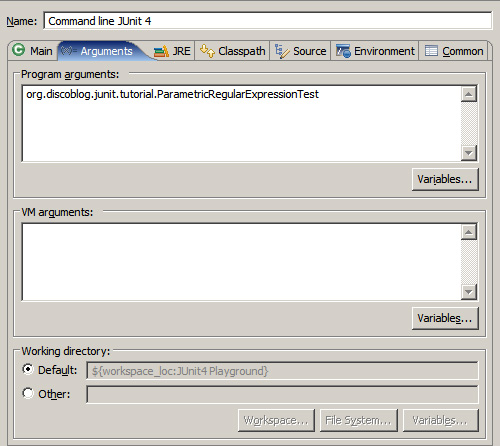Image resolution: width=500 pixels, height=446 pixels.
Task: Click the Arguments tab variable icon
Action: click(x=69, y=51)
